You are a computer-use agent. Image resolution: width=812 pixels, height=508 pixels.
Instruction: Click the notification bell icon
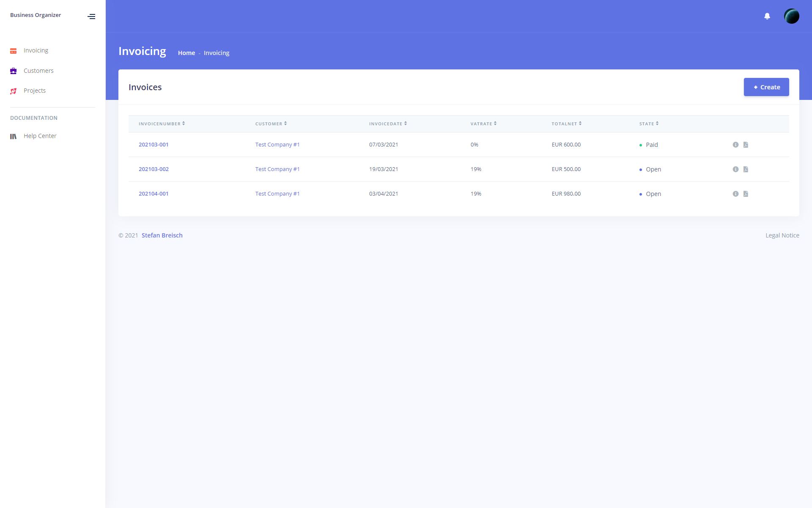(x=767, y=16)
